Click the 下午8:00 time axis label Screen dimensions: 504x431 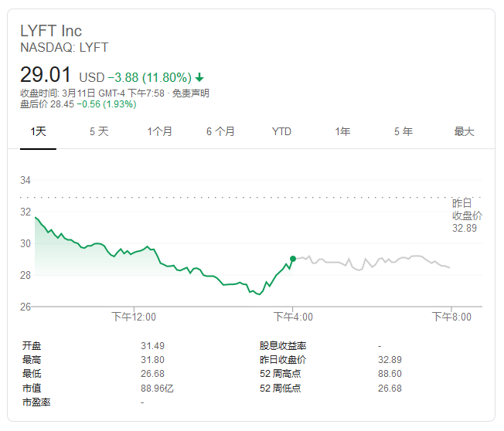[x=451, y=317]
